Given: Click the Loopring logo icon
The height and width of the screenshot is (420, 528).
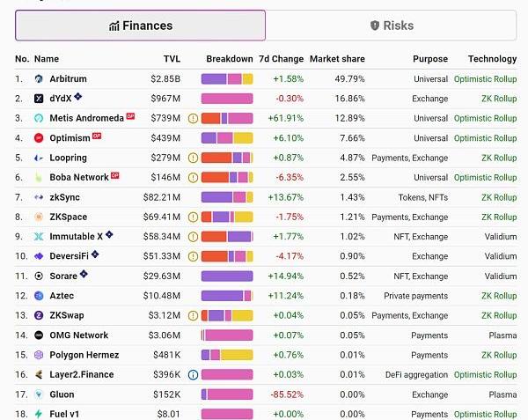Looking at the screenshot, I should [39, 158].
